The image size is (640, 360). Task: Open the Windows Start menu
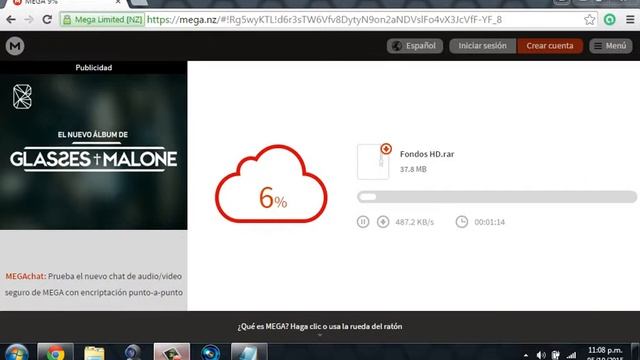(x=16, y=353)
